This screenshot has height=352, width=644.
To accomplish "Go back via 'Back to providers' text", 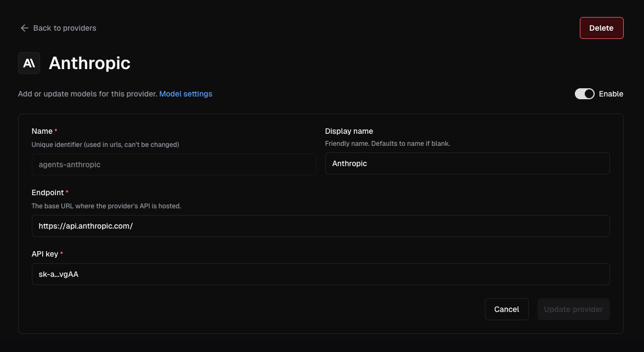I will tap(65, 28).
